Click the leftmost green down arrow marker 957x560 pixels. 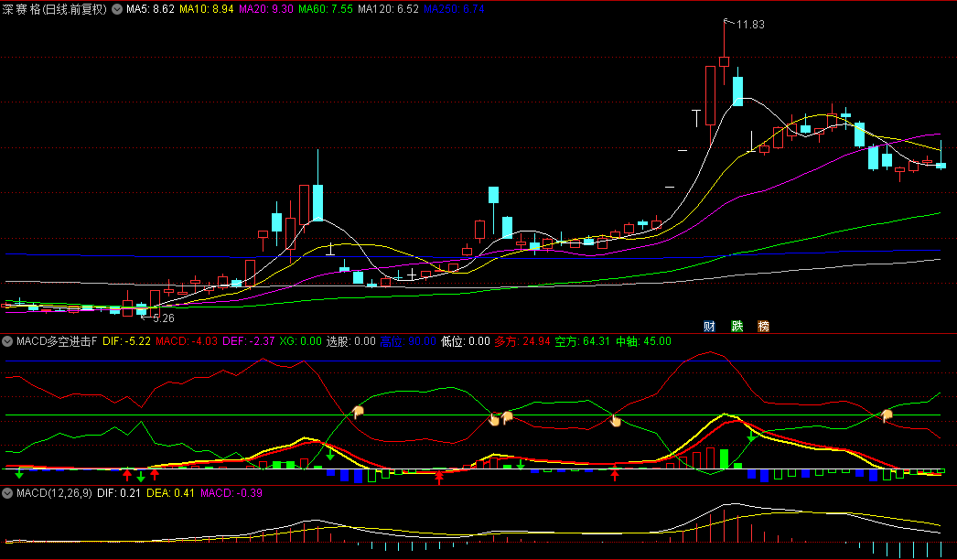(x=19, y=473)
